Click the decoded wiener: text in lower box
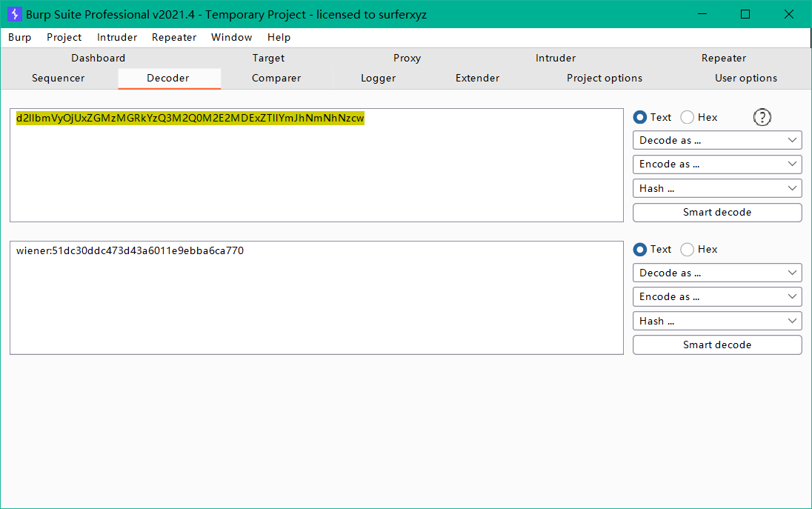The image size is (812, 509). 130,250
